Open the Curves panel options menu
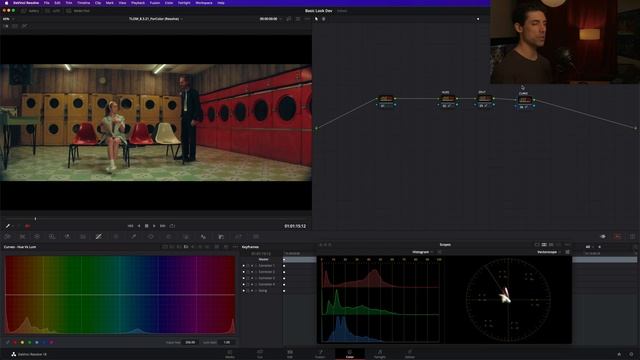Screen dimensions: 640x360 click(235, 247)
